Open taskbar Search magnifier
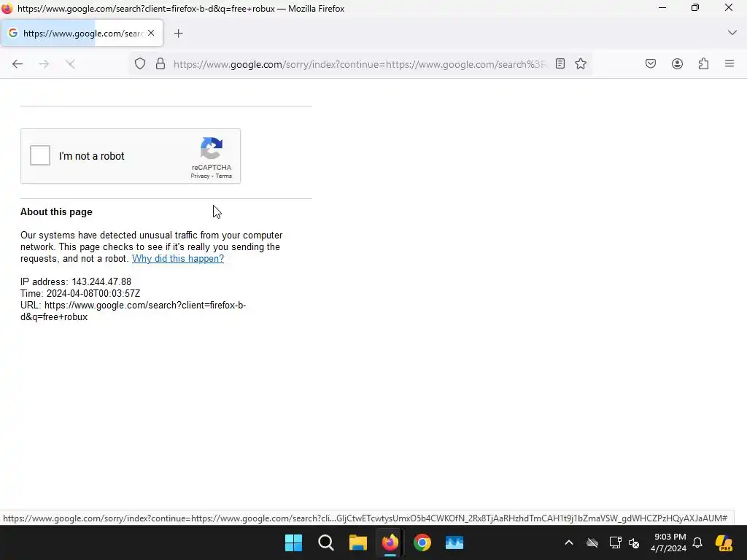Image resolution: width=747 pixels, height=560 pixels. pyautogui.click(x=326, y=542)
